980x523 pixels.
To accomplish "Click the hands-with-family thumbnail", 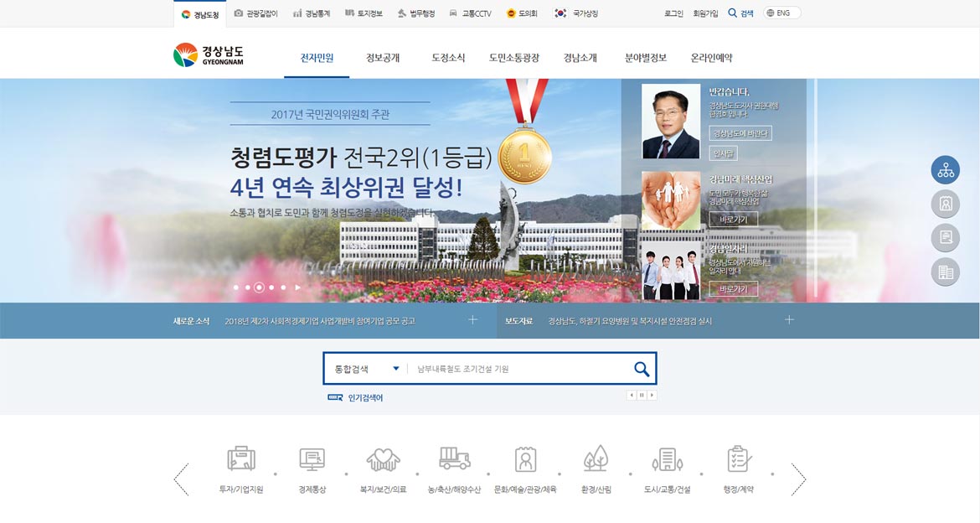I will [x=671, y=201].
